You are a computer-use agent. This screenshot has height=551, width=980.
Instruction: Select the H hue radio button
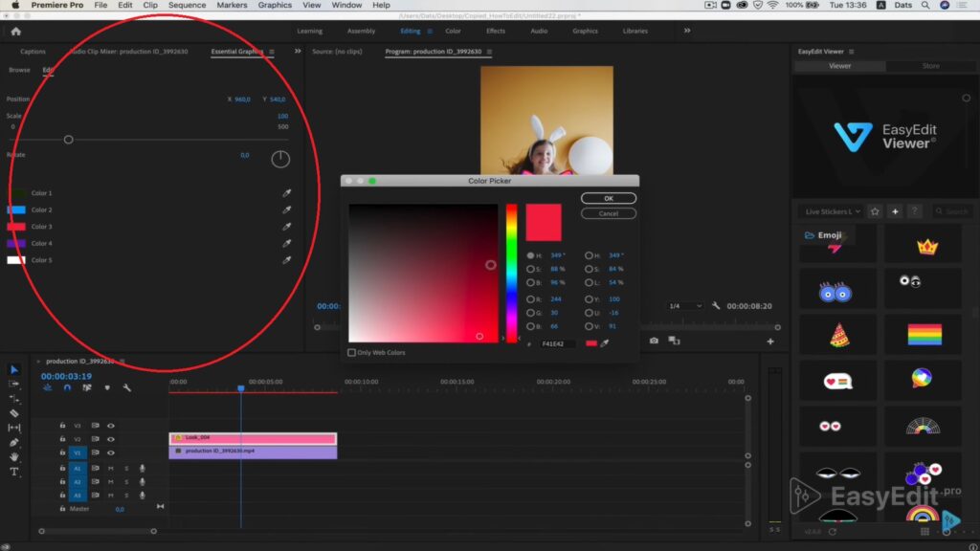point(530,255)
